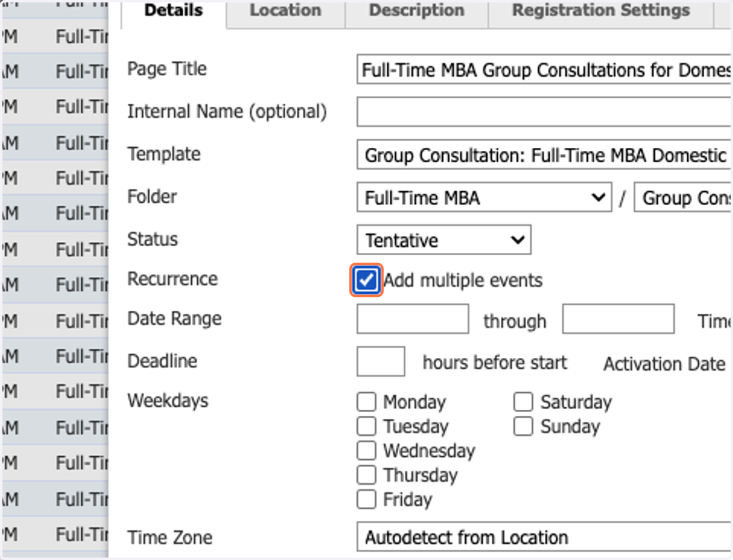Image resolution: width=733 pixels, height=560 pixels.
Task: Click the Date Range end field after through
Action: click(x=618, y=319)
